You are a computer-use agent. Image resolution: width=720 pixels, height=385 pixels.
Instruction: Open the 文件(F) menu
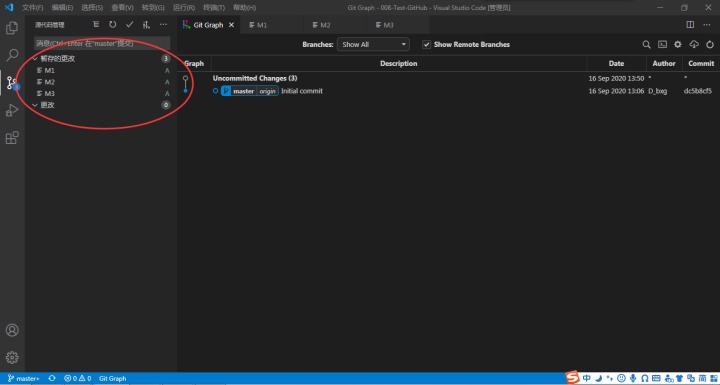(33, 8)
